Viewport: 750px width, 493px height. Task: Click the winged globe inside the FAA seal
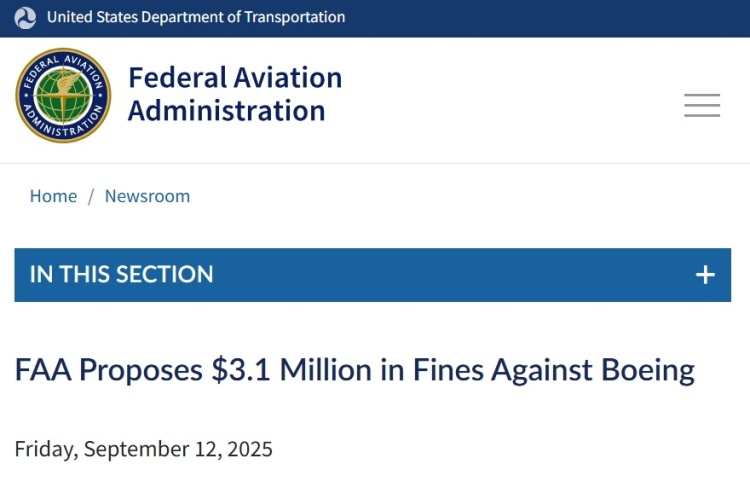pyautogui.click(x=63, y=96)
